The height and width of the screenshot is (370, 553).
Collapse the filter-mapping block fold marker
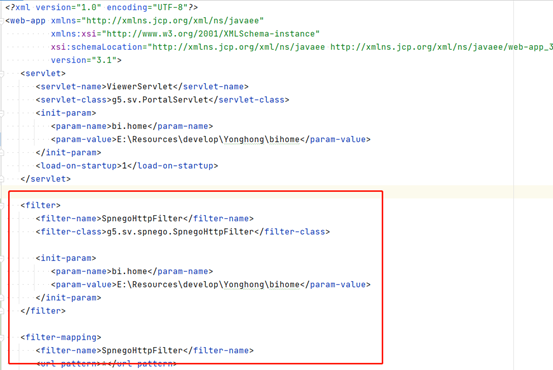tap(1, 338)
